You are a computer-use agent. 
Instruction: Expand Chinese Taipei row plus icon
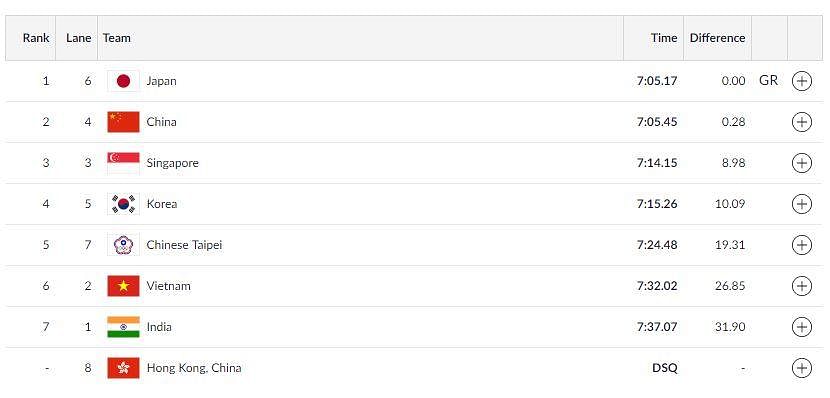(801, 245)
